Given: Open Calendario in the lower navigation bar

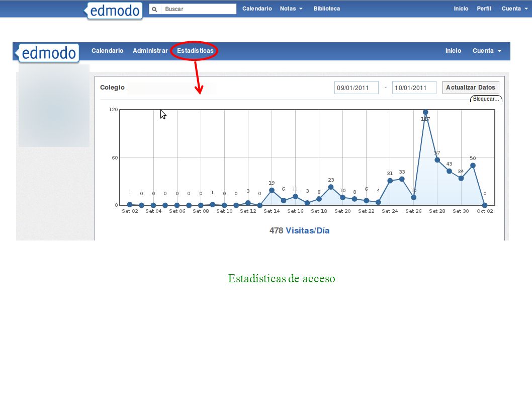Looking at the screenshot, I should click(x=107, y=51).
